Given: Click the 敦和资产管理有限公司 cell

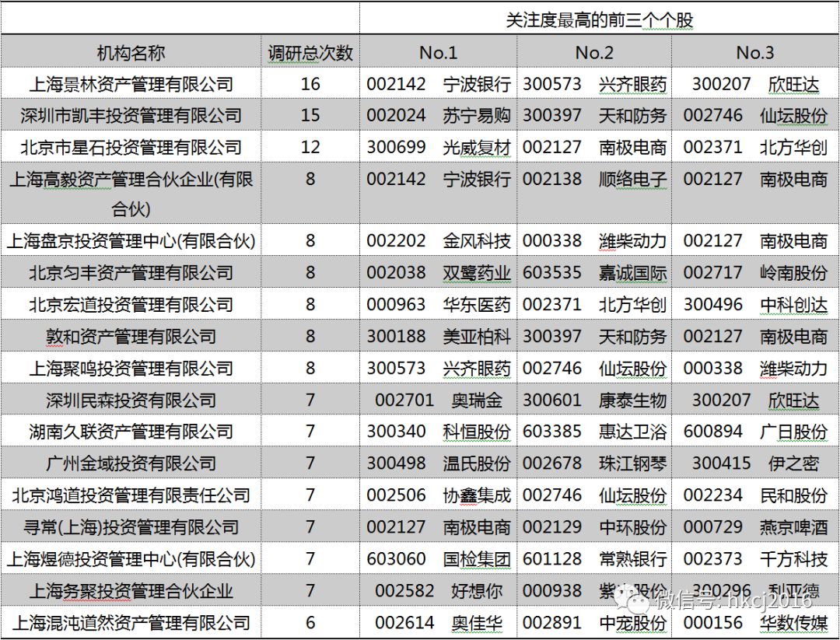Looking at the screenshot, I should coord(131,337).
